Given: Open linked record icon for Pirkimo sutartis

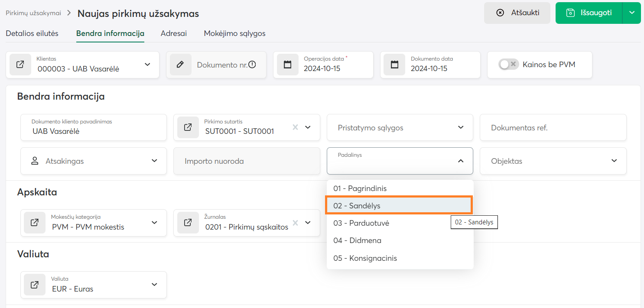Looking at the screenshot, I should pyautogui.click(x=188, y=127).
